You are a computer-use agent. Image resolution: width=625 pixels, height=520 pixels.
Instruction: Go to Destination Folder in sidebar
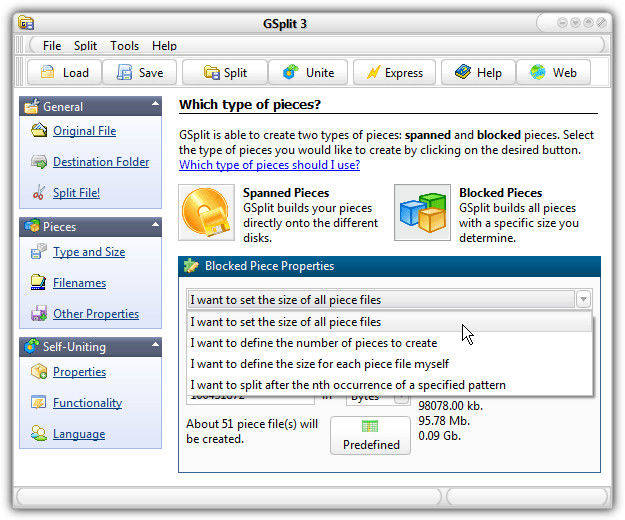tap(100, 162)
